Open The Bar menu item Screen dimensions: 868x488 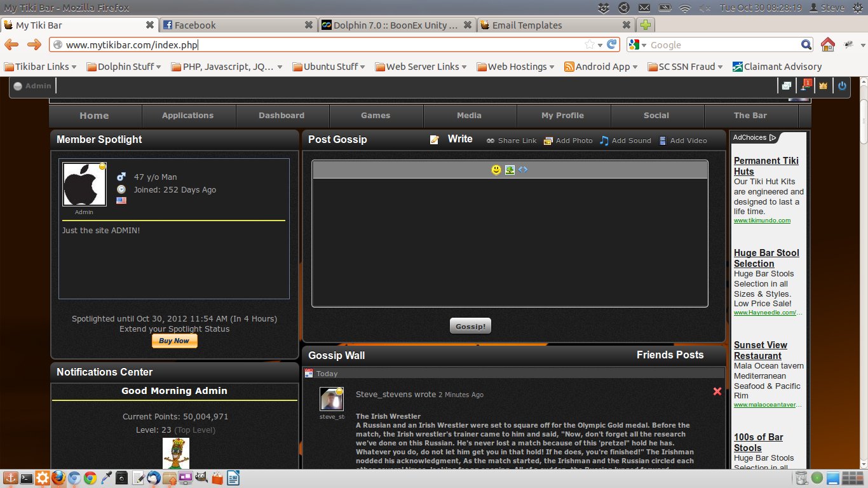coord(750,116)
